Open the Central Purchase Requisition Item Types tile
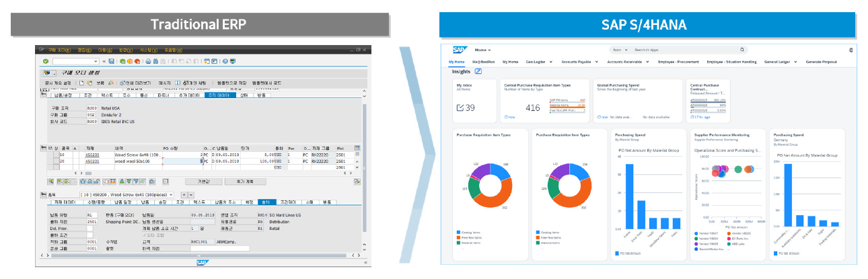The width and height of the screenshot is (868, 279). tap(545, 101)
